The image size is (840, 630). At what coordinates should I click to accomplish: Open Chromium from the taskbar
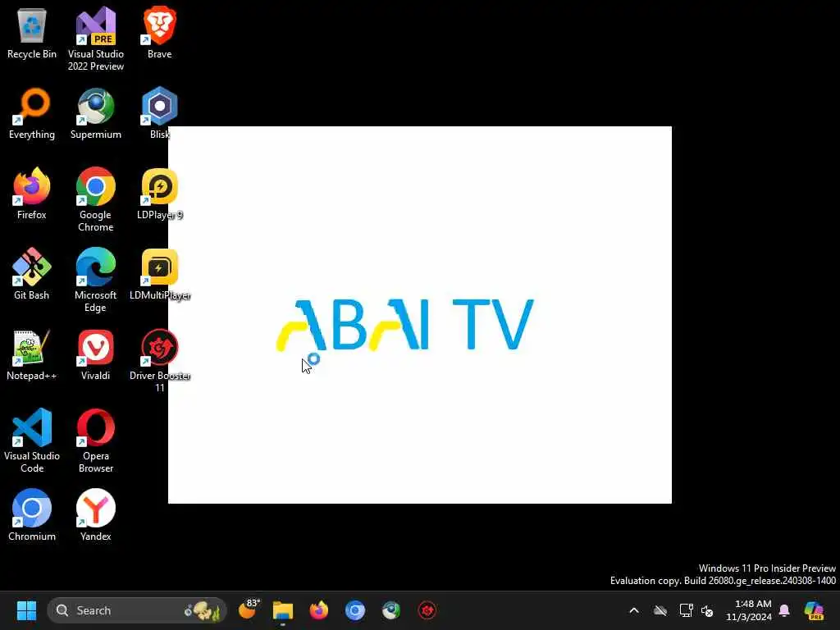click(354, 610)
